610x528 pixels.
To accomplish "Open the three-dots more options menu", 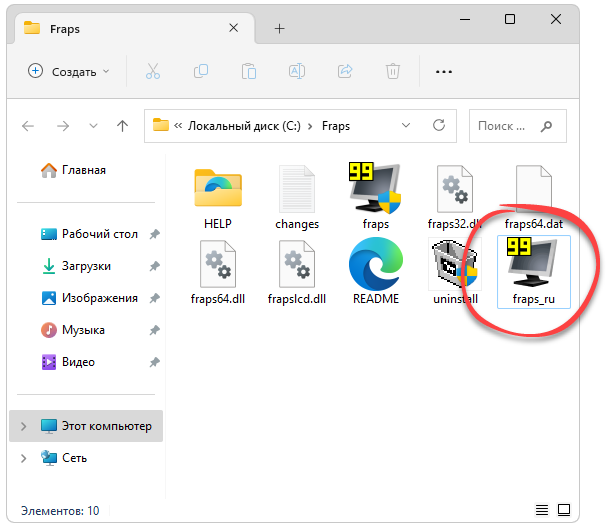I will point(444,72).
